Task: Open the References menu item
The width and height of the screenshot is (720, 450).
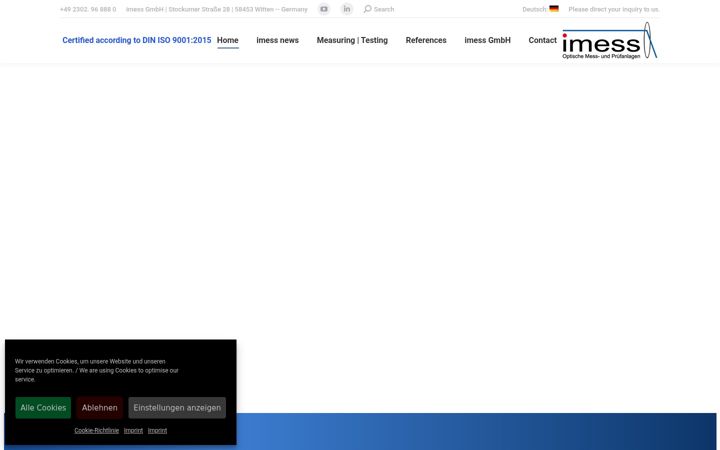Action: tap(426, 40)
